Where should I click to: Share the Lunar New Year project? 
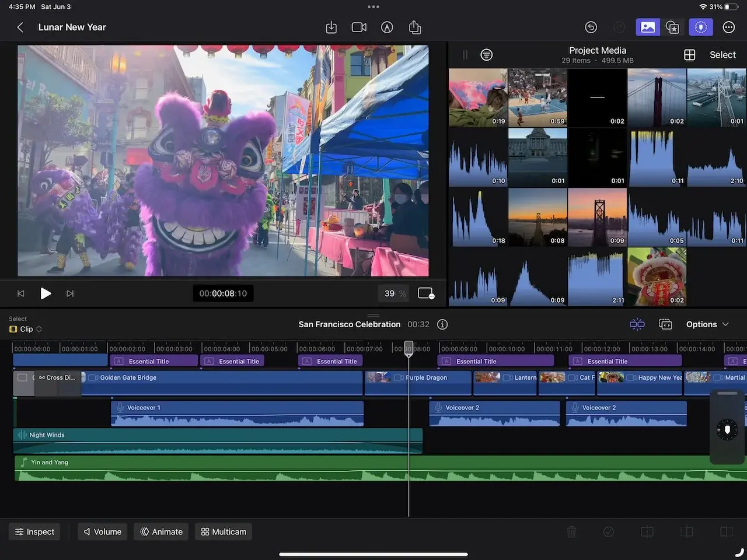click(x=415, y=27)
